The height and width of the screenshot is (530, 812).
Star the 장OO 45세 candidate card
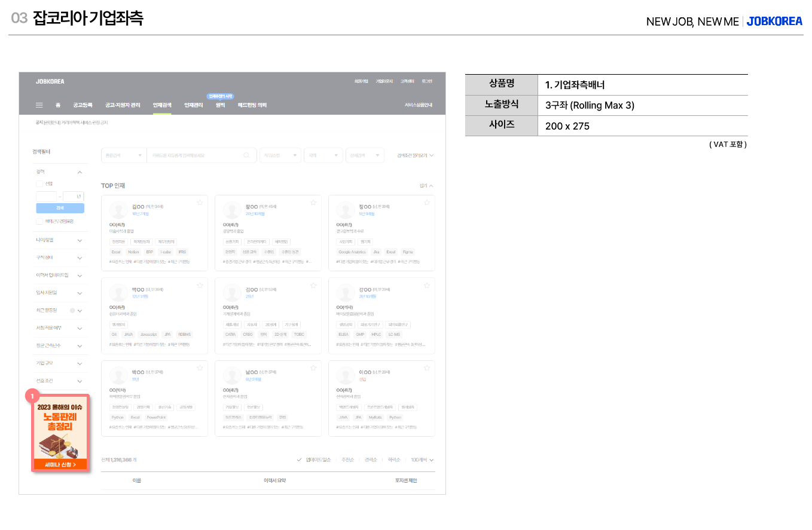313,203
